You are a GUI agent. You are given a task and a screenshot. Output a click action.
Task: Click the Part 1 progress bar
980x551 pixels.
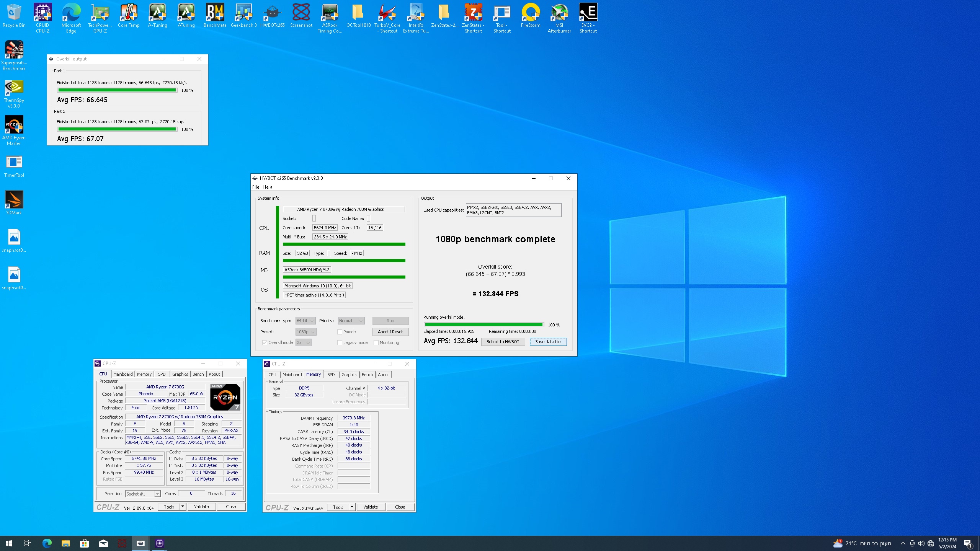click(117, 90)
